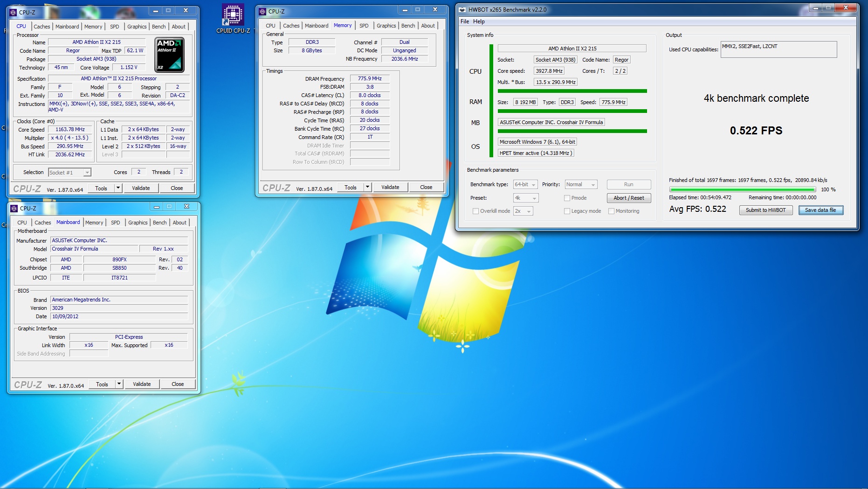Click the Bus Speed 290.95 MHz value
Viewport: 868px width, 489px height.
coord(70,146)
